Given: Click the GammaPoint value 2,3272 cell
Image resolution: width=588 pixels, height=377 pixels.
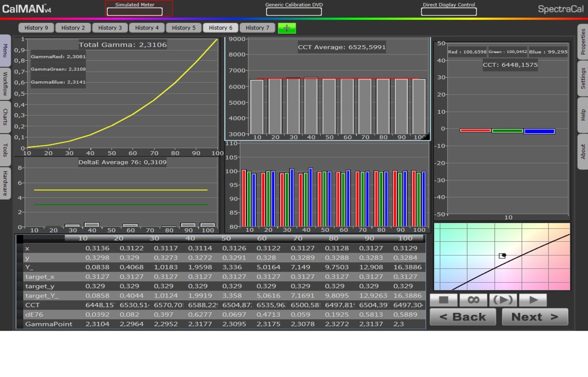Looking at the screenshot, I should click(x=337, y=324).
